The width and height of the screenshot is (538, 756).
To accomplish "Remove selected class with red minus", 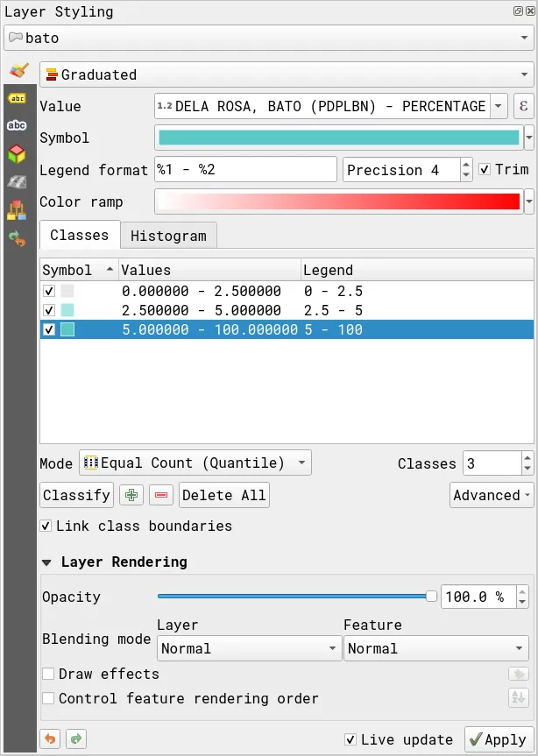I will click(161, 495).
